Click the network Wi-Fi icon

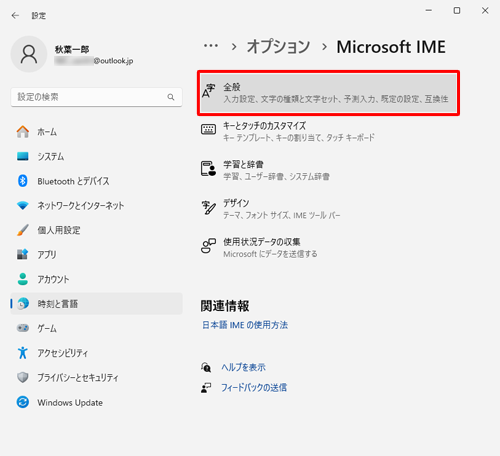[23, 206]
